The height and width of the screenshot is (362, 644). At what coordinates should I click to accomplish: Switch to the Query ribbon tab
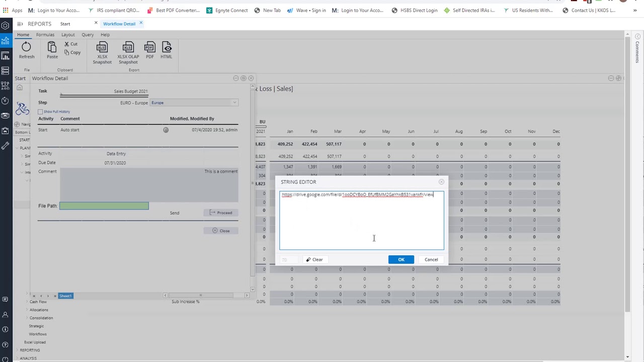click(x=88, y=35)
